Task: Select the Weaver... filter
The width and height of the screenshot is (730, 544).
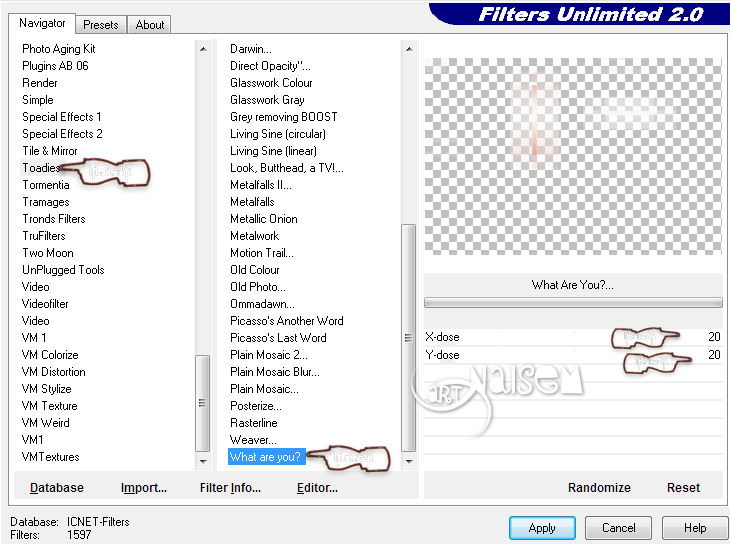Action: (253, 440)
